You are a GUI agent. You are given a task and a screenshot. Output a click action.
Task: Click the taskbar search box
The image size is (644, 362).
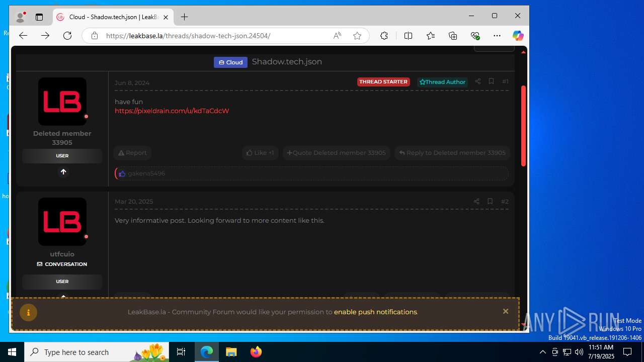pyautogui.click(x=97, y=352)
